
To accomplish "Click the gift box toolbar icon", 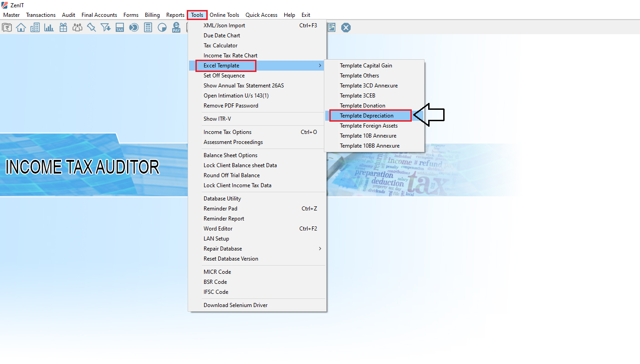I will (x=63, y=28).
